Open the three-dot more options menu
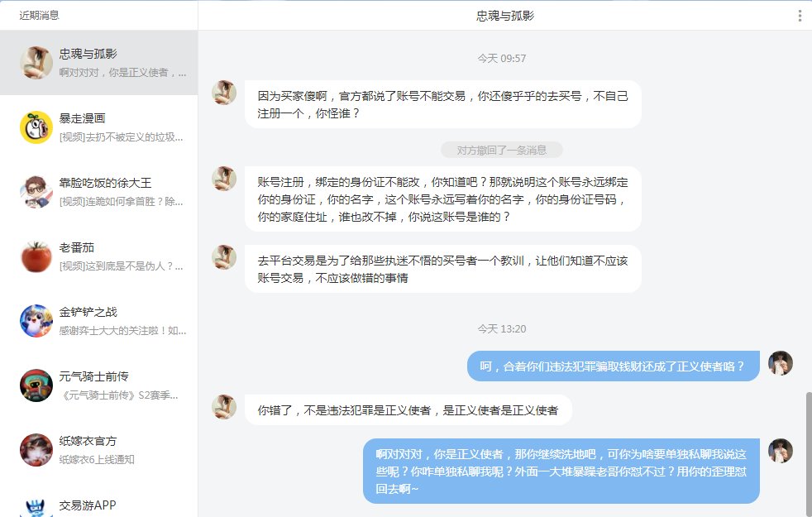812x517 pixels. click(799, 16)
